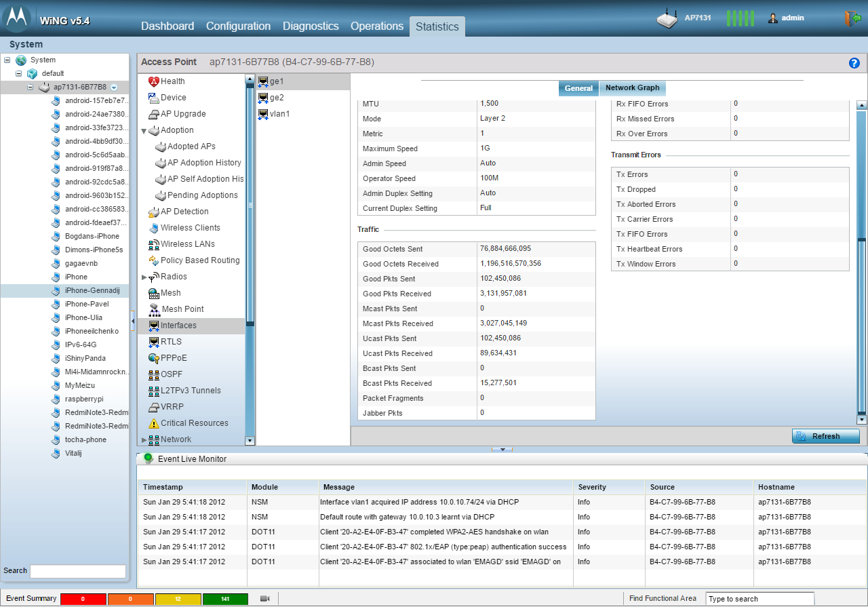Collapse the Adoption menu group
This screenshot has width=868, height=609.
pyautogui.click(x=144, y=131)
